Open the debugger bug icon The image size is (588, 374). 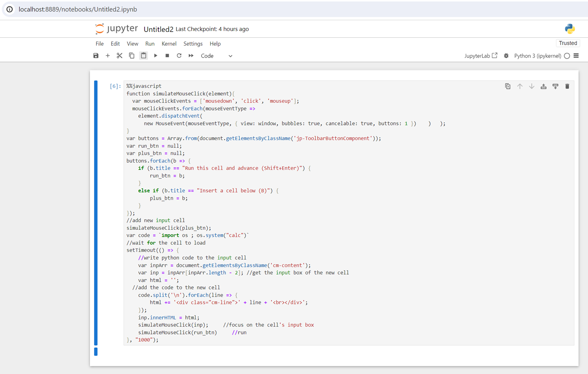pyautogui.click(x=506, y=55)
